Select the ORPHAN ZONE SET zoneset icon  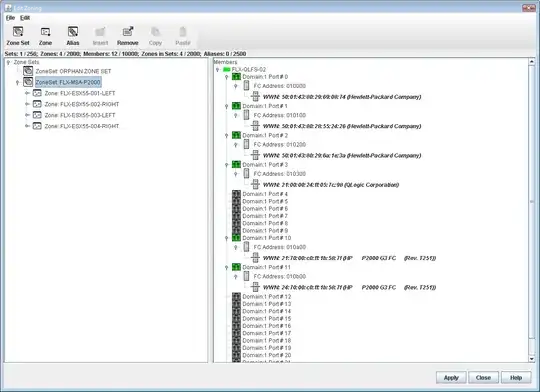pyautogui.click(x=28, y=71)
